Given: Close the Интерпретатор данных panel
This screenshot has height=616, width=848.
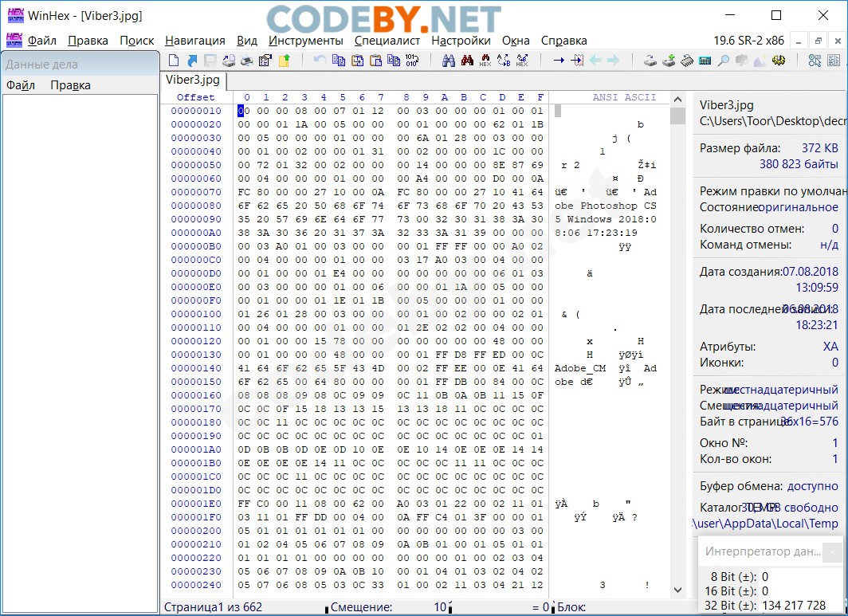Looking at the screenshot, I should pyautogui.click(x=832, y=551).
